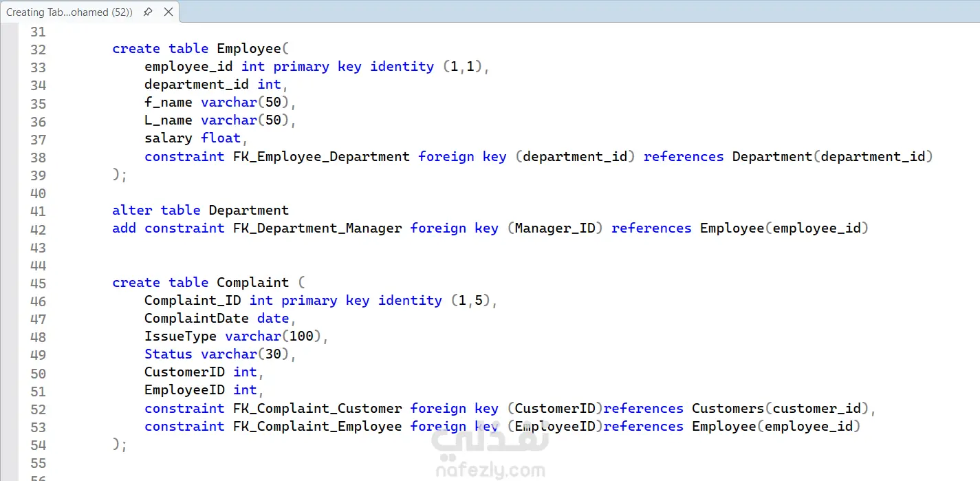Click 'varchar(30)' on line 49
The image size is (980, 481).
(245, 354)
